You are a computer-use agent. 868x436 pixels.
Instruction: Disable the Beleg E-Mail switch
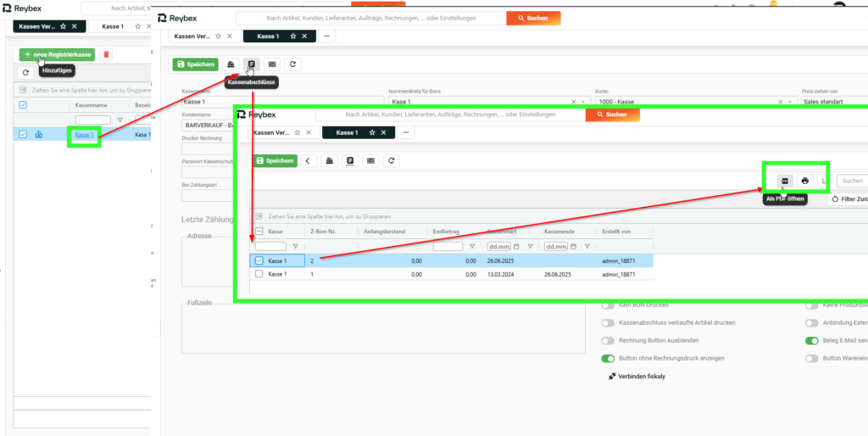point(811,340)
